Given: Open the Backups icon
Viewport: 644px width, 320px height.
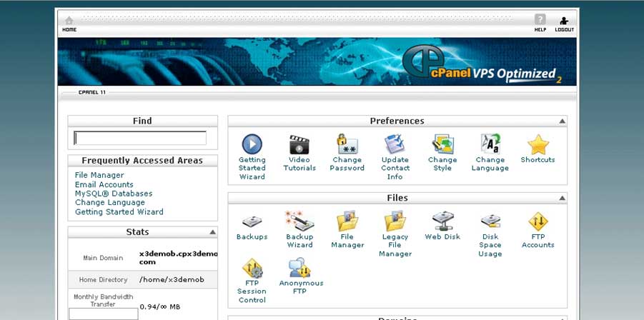Looking at the screenshot, I should (x=252, y=221).
